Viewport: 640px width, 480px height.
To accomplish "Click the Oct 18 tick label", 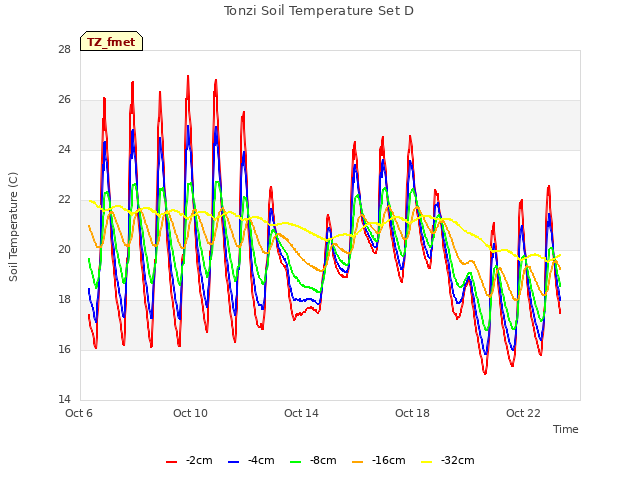I will pos(412,413).
